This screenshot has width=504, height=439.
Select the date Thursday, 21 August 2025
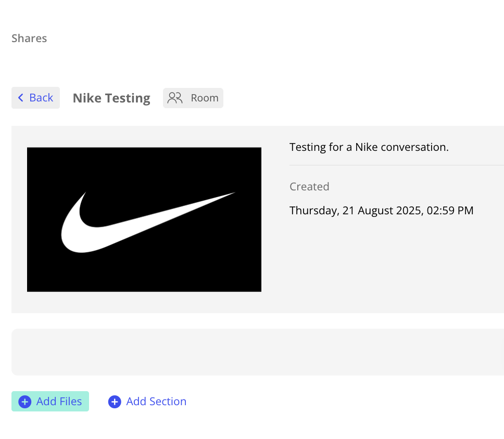click(381, 210)
